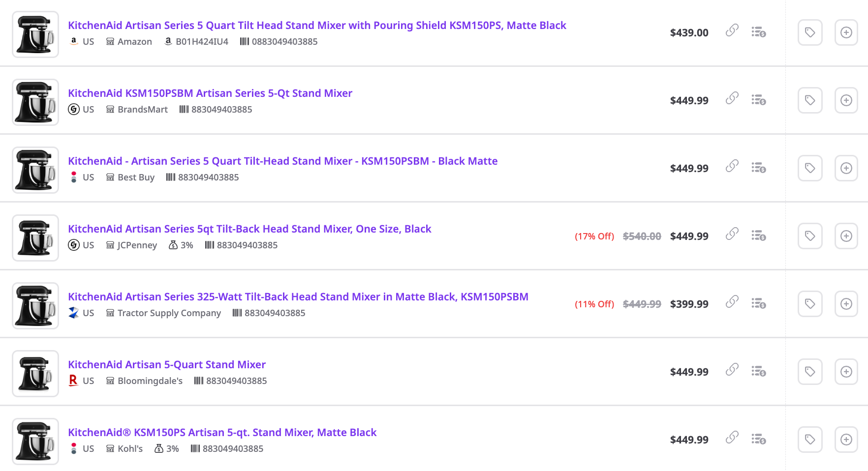Open the 325-Watt Tilt-Back Head mixer listing
The height and width of the screenshot is (471, 868).
pyautogui.click(x=298, y=296)
